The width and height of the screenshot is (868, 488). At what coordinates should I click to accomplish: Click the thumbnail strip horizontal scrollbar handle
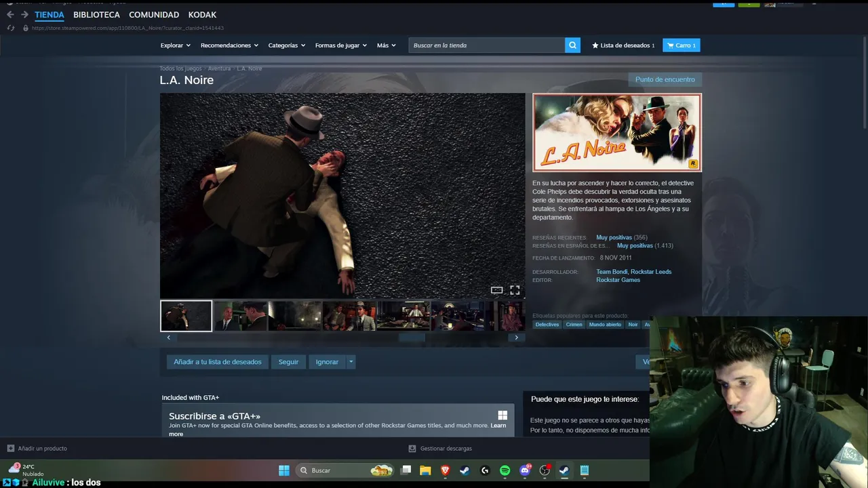point(412,338)
